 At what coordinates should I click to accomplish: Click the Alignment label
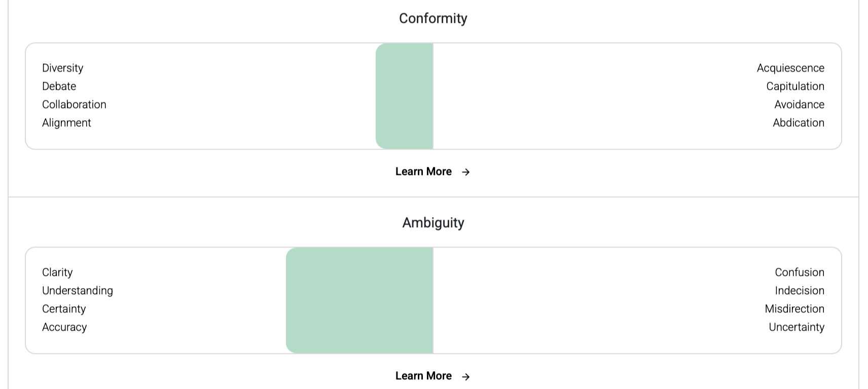click(x=66, y=123)
